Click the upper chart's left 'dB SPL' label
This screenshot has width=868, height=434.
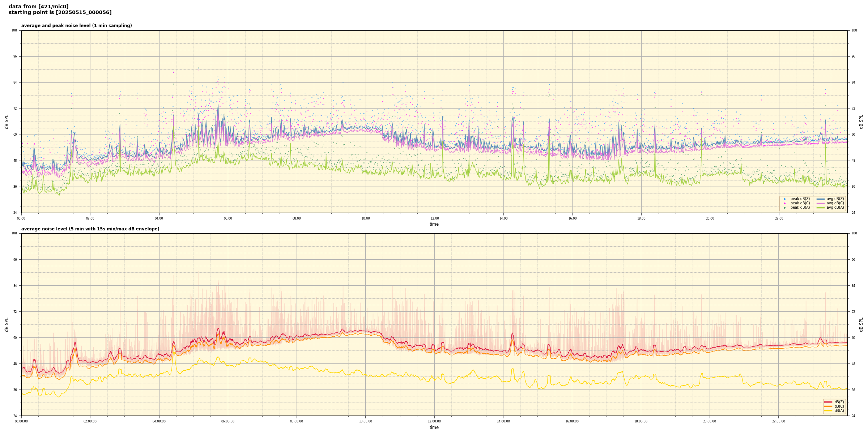coord(7,122)
